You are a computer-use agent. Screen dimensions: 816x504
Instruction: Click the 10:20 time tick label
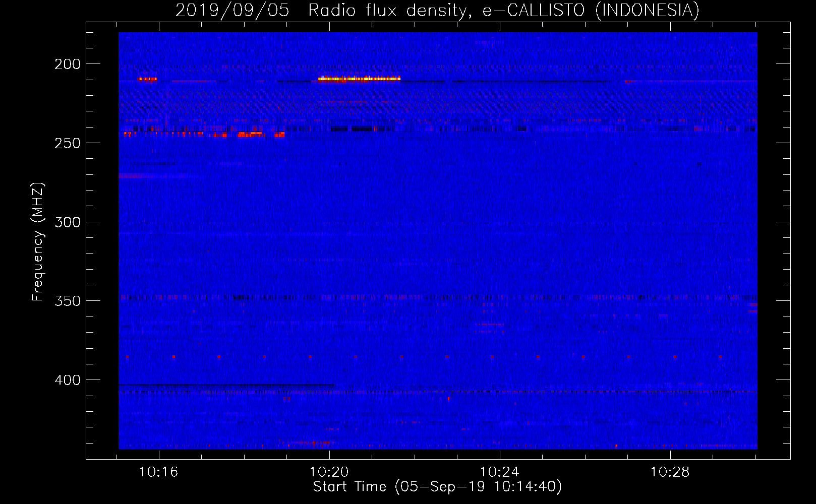pyautogui.click(x=329, y=472)
